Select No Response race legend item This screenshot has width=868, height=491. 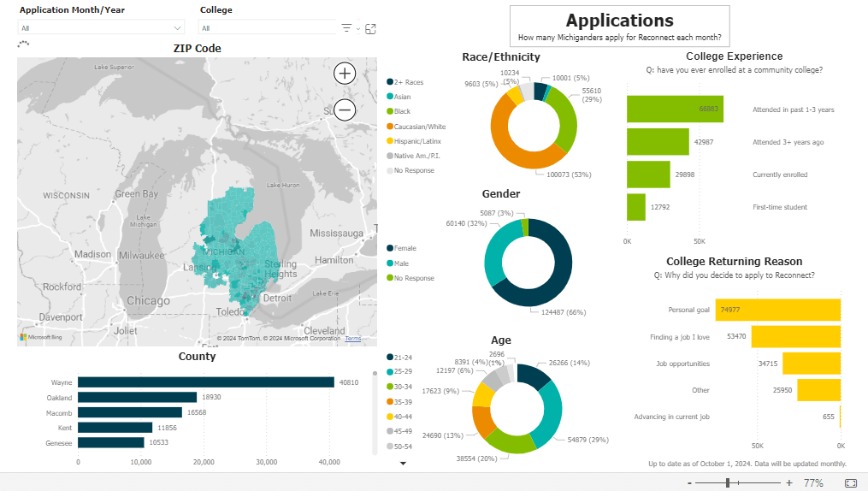tap(410, 170)
